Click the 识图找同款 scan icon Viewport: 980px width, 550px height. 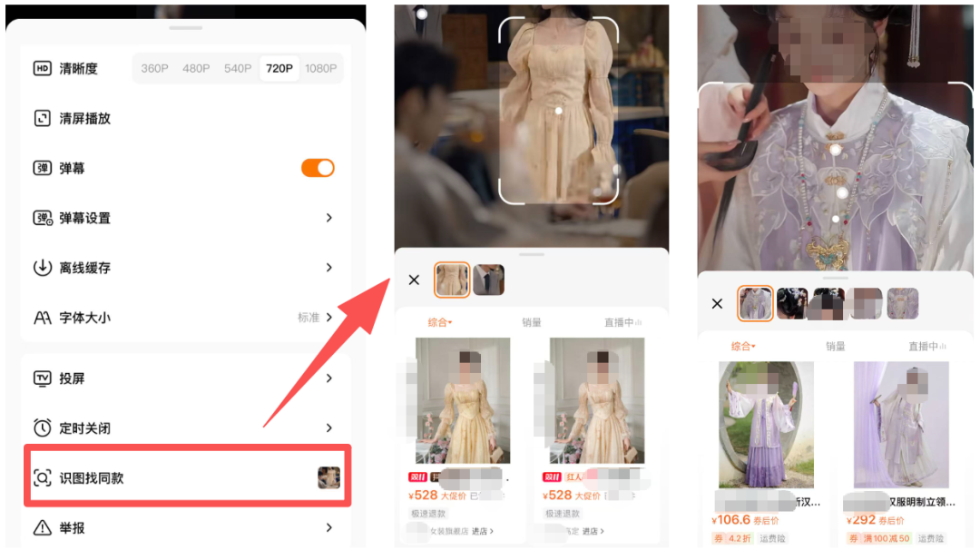click(42, 478)
